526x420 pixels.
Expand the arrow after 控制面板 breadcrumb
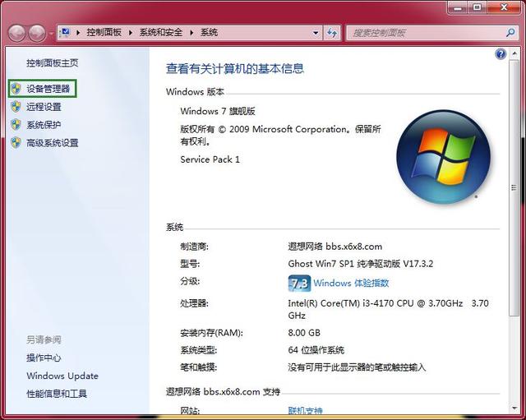131,33
